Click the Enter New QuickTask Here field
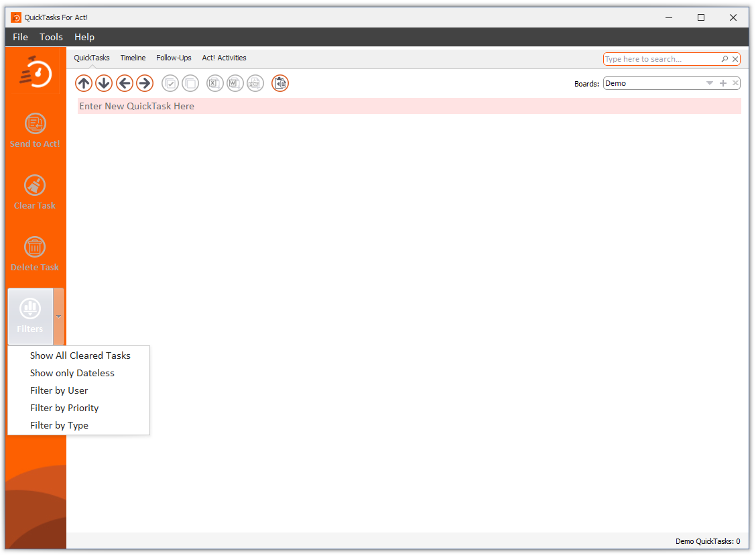756x556 pixels. 409,106
